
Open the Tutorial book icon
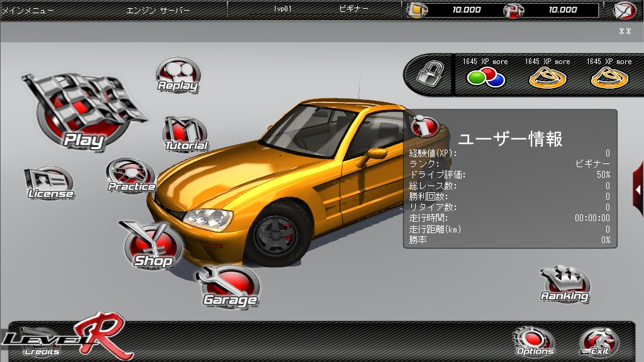(x=186, y=134)
